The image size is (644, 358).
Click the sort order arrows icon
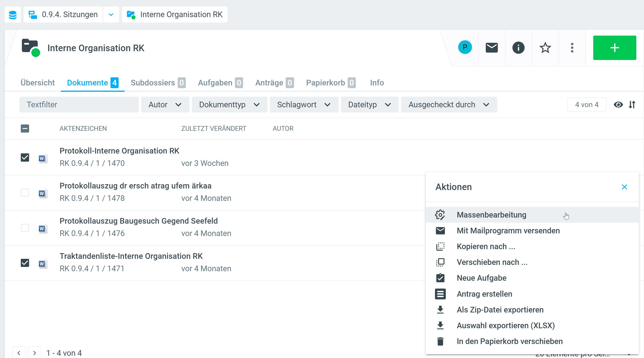632,105
